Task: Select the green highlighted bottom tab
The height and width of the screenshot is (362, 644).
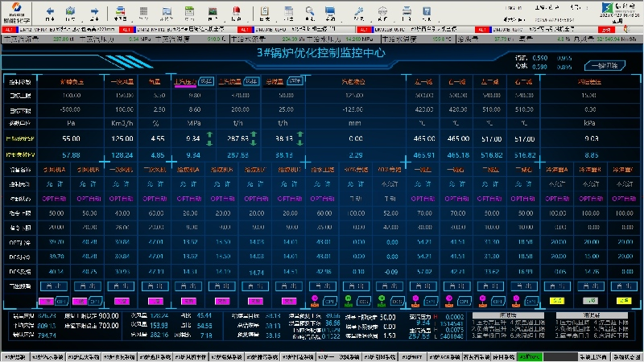Action: pyautogui.click(x=530, y=356)
